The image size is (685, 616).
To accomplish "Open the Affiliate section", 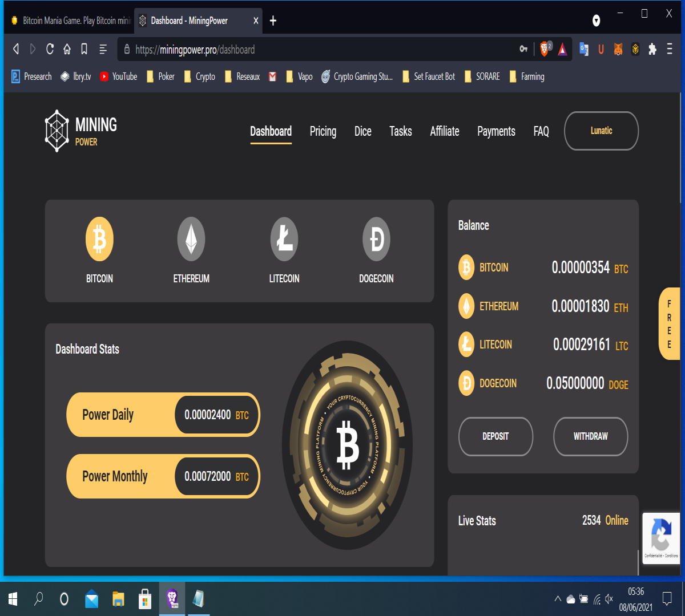I will pyautogui.click(x=445, y=131).
